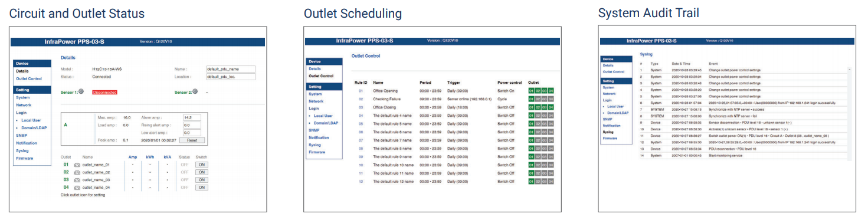Open settings via outlet_name_01 icon
868x220 pixels.
point(77,165)
